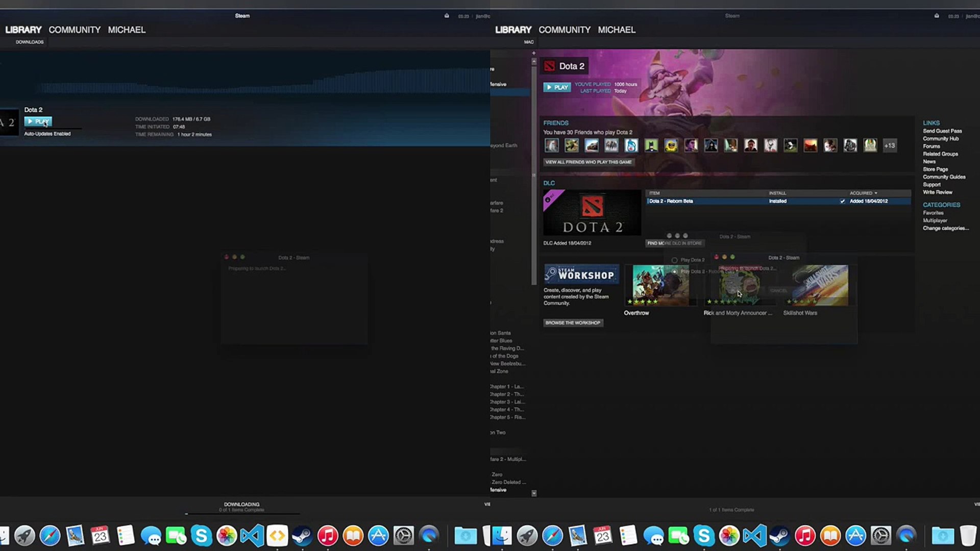Click the plus icon above library scrollbar
The width and height of the screenshot is (980, 551).
coord(534,53)
